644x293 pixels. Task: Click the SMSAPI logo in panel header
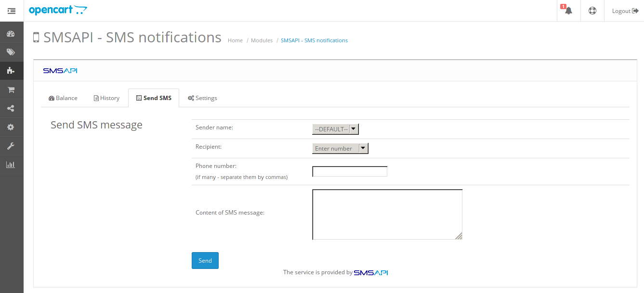pyautogui.click(x=60, y=71)
